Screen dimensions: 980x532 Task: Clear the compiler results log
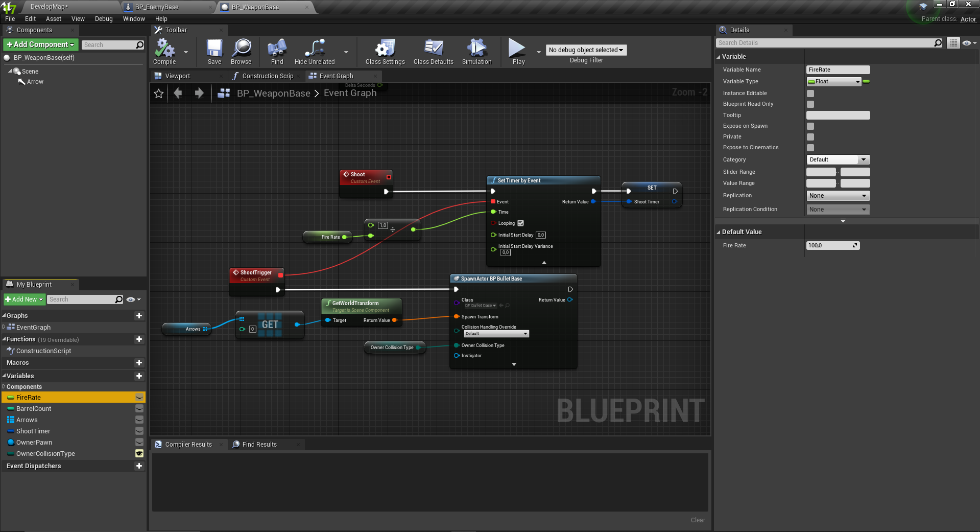click(x=698, y=520)
